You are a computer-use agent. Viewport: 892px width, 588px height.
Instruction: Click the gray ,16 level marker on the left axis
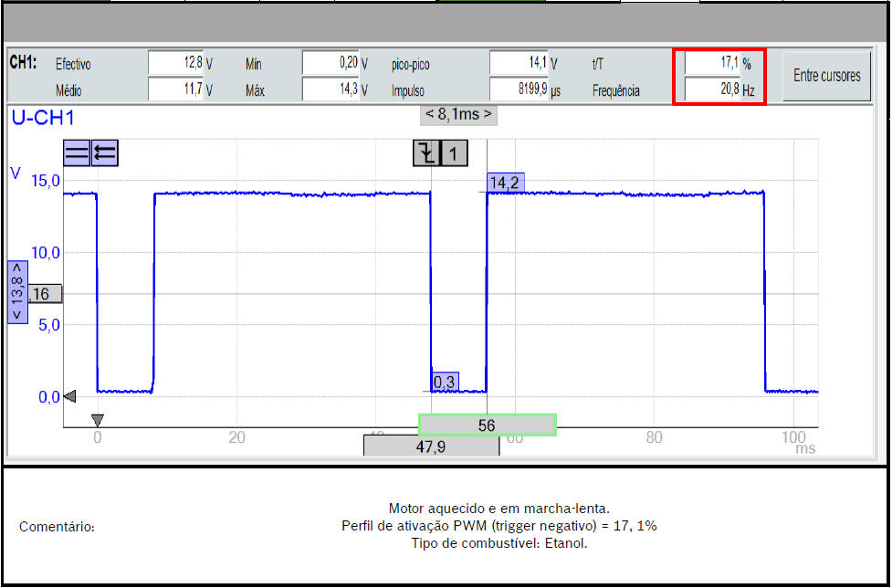click(x=44, y=294)
